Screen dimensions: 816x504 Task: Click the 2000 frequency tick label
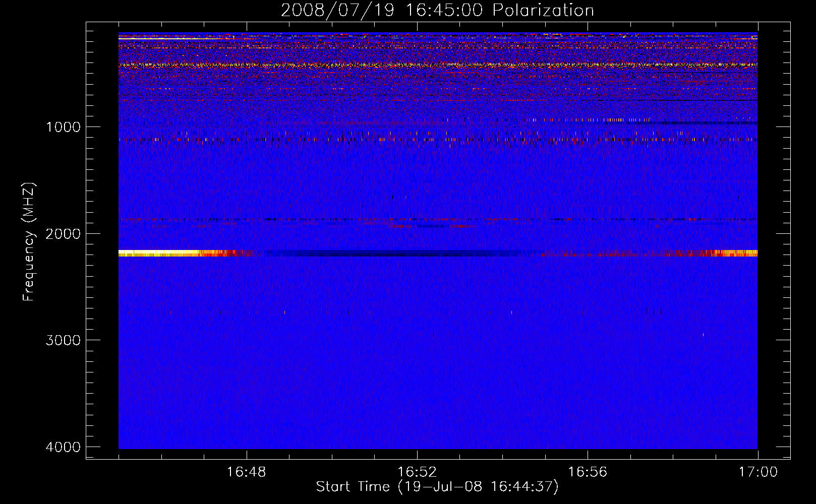63,234
